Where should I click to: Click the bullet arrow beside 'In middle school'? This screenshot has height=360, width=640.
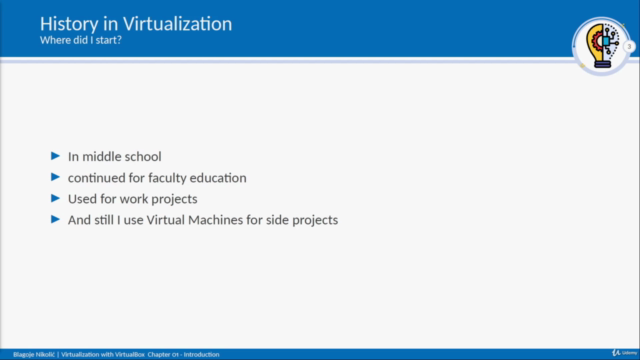pyautogui.click(x=56, y=156)
